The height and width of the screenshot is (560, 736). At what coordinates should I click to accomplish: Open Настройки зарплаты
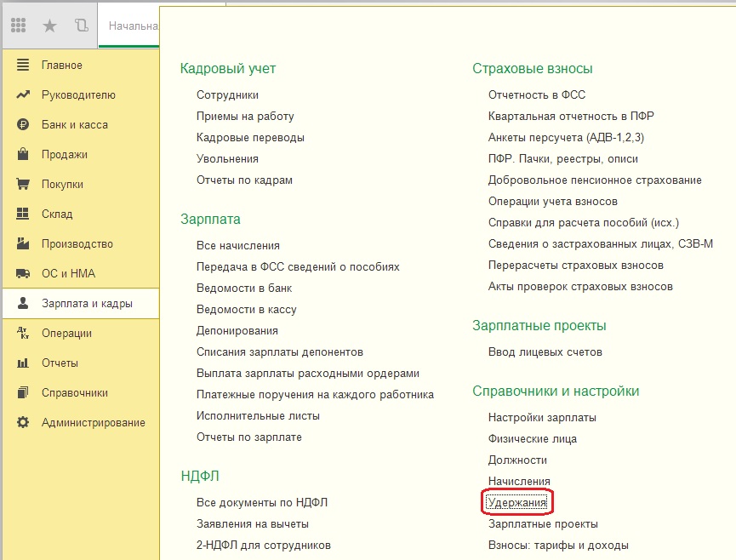click(542, 418)
